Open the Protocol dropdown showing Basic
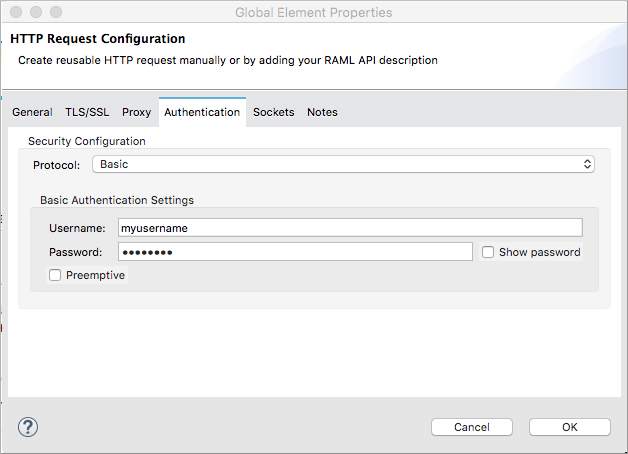The image size is (628, 454). pyautogui.click(x=340, y=164)
